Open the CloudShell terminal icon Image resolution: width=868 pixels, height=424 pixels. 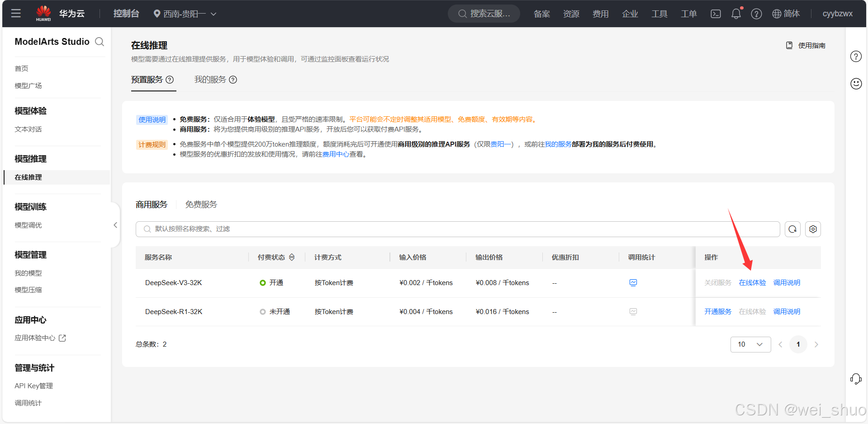(716, 14)
